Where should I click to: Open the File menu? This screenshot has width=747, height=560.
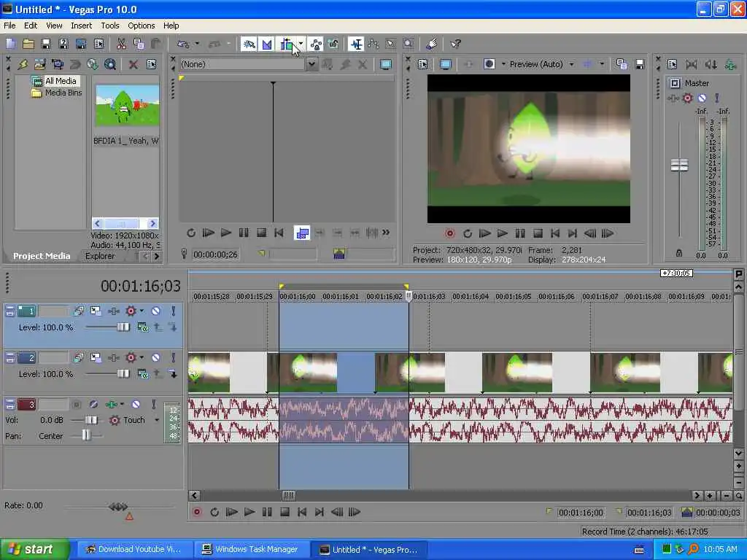click(x=9, y=26)
